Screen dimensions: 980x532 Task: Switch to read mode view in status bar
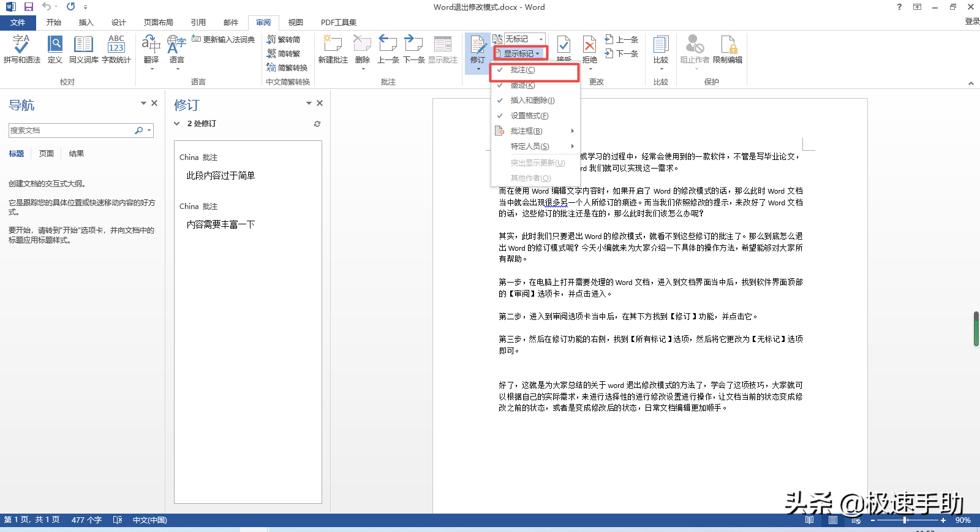point(810,520)
